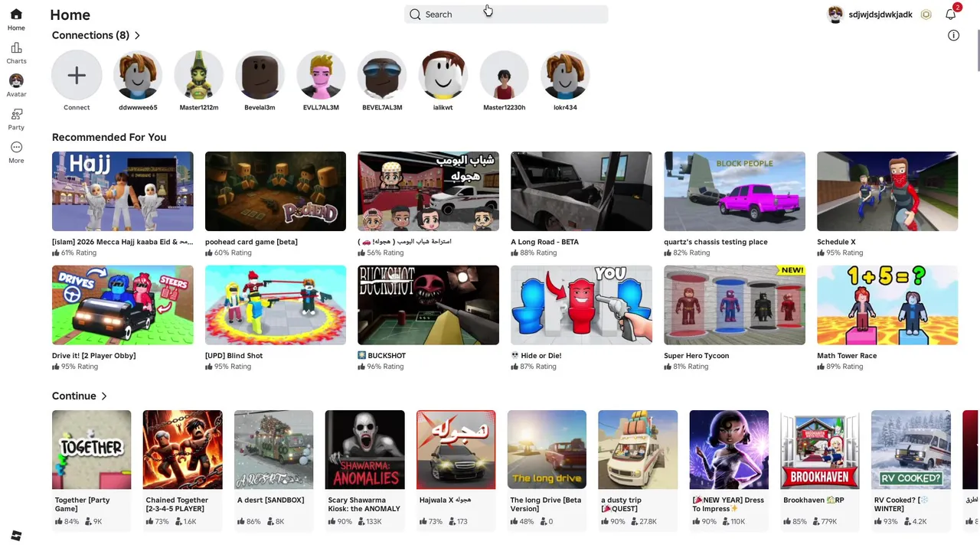Screen dimensions: 980x551
Task: Open BUCKSHOT game thumbnail
Action: (x=428, y=305)
